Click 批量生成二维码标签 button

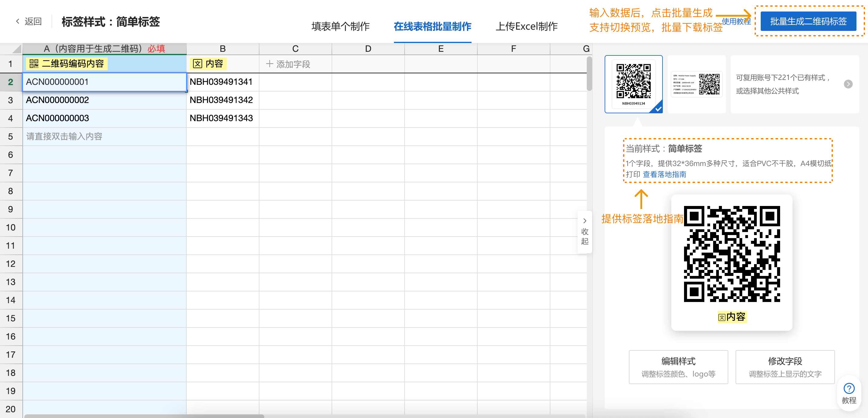[x=808, y=22]
